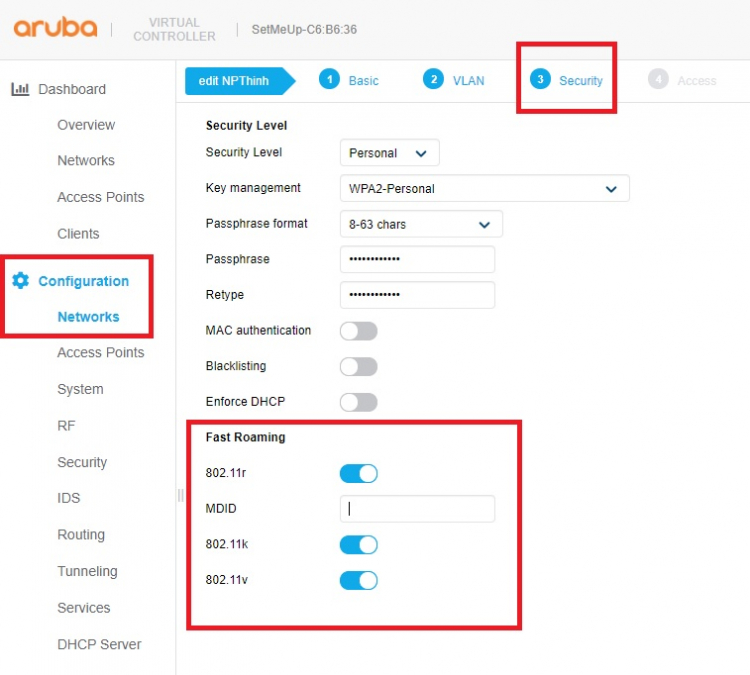Click step 2 circle for VLAN
The image size is (750, 675).
pyautogui.click(x=433, y=79)
